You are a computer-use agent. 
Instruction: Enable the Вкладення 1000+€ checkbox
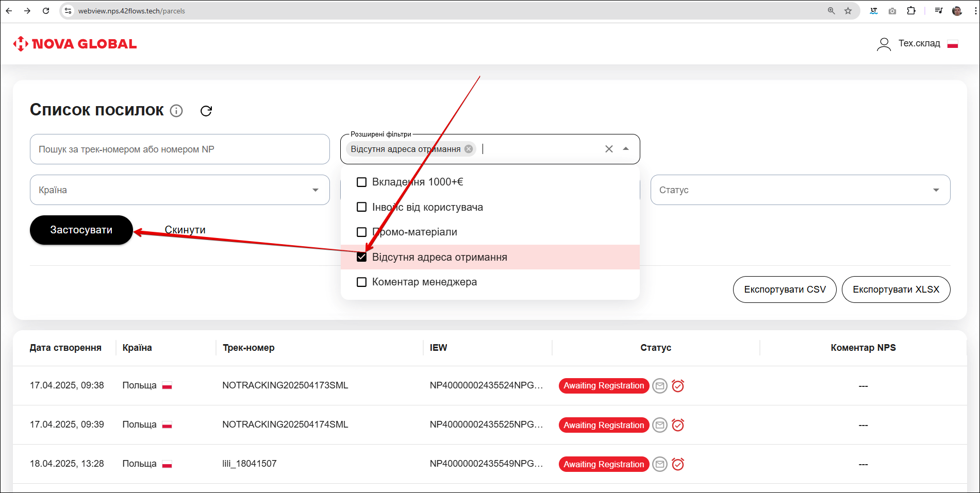click(x=362, y=182)
